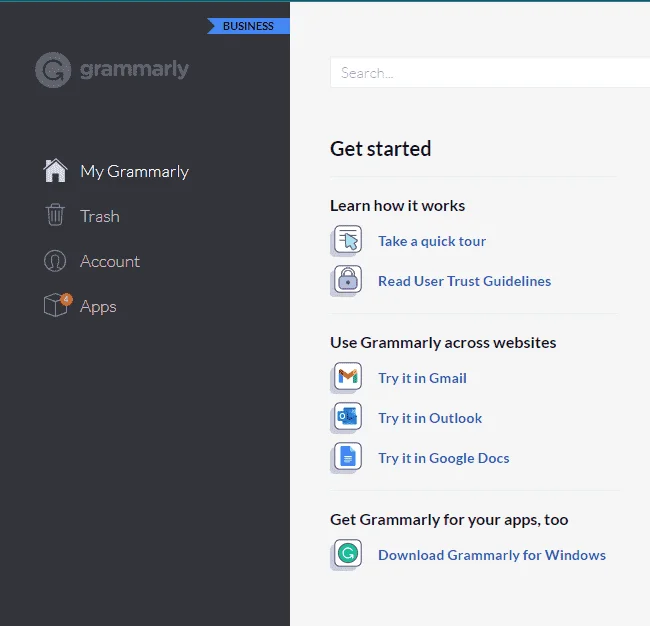Focus the Search field
This screenshot has height=626, width=650.
point(490,73)
